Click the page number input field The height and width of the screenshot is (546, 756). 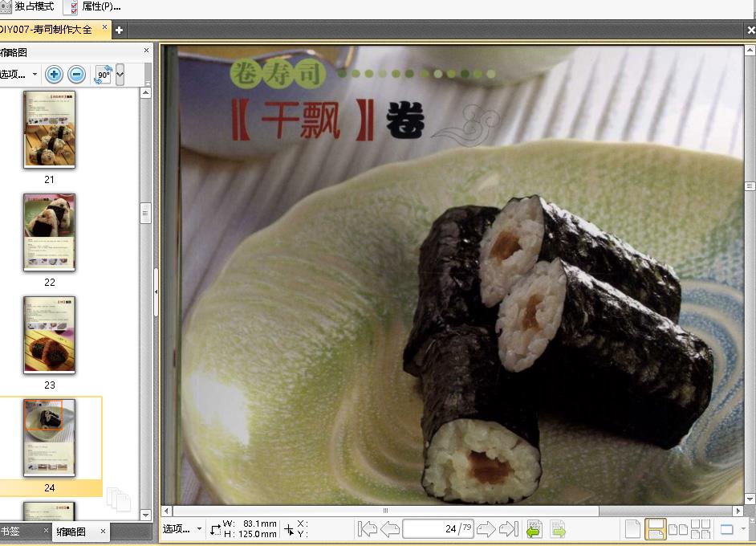pos(437,529)
